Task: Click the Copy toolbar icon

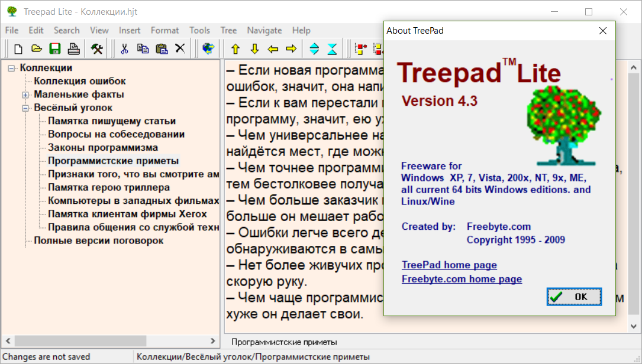Action: tap(143, 49)
